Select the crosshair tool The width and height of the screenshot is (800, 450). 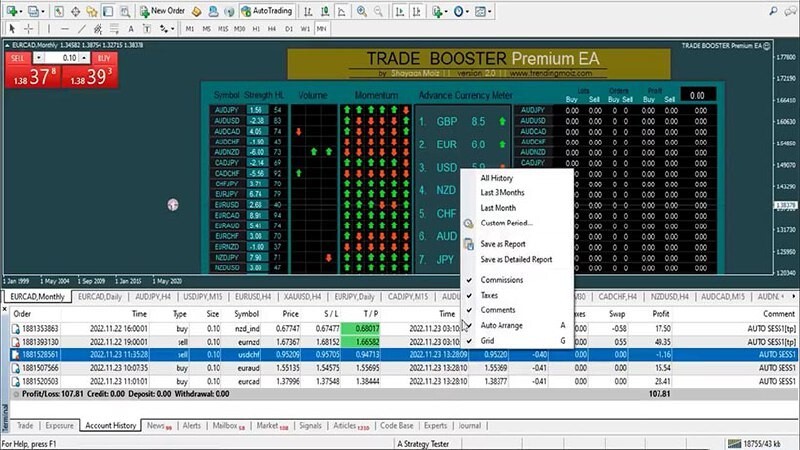tap(29, 29)
